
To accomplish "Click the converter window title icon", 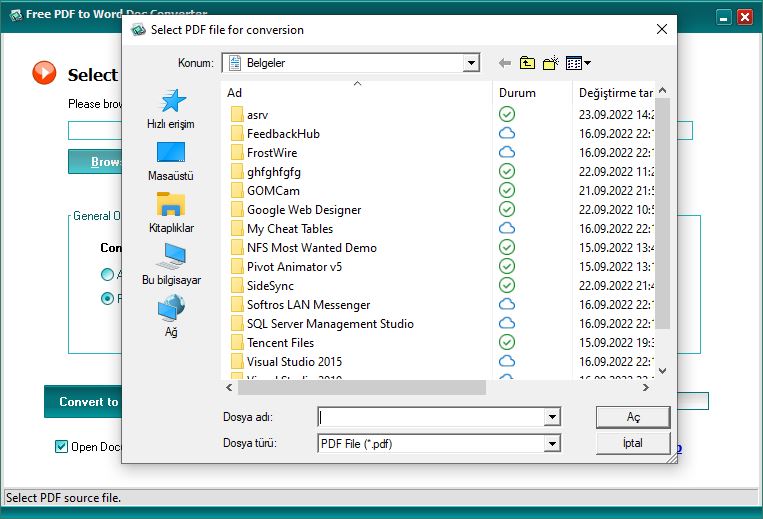I will [x=16, y=15].
